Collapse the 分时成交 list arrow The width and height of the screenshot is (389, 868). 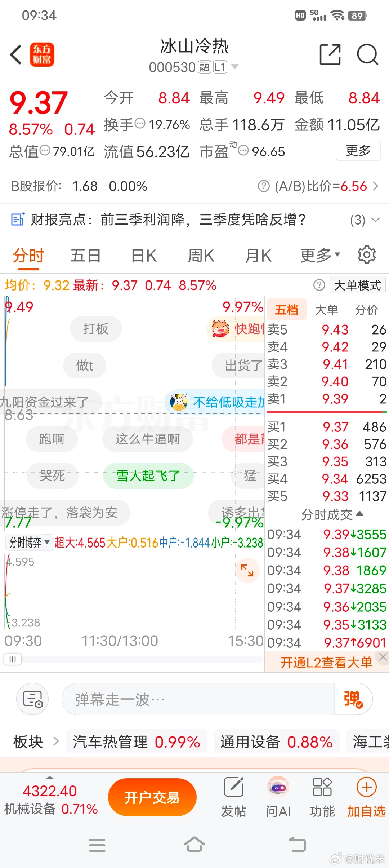tap(359, 513)
